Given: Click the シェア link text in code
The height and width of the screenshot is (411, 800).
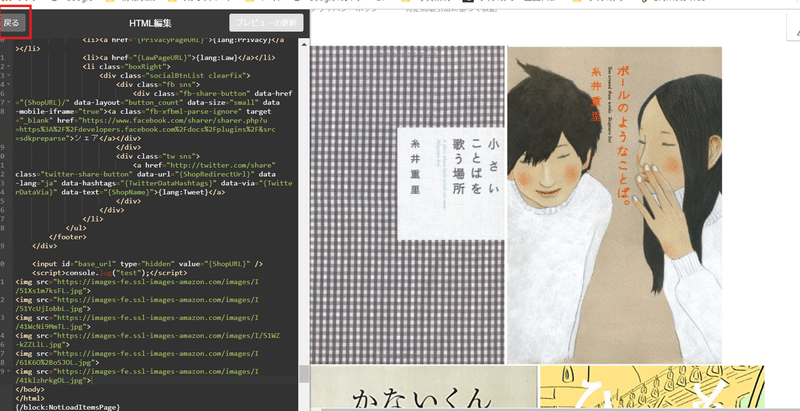Looking at the screenshot, I should tap(86, 138).
